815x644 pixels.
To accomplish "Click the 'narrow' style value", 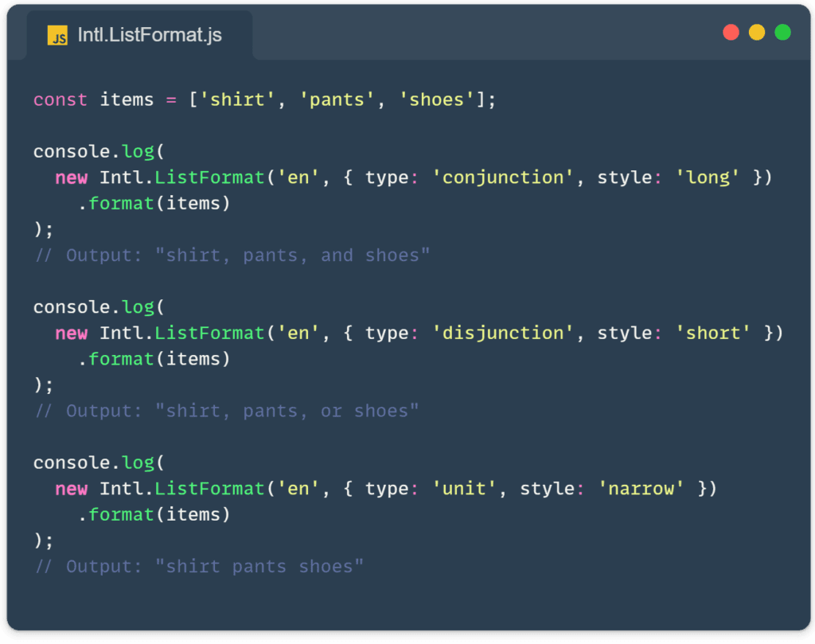I will (641, 488).
